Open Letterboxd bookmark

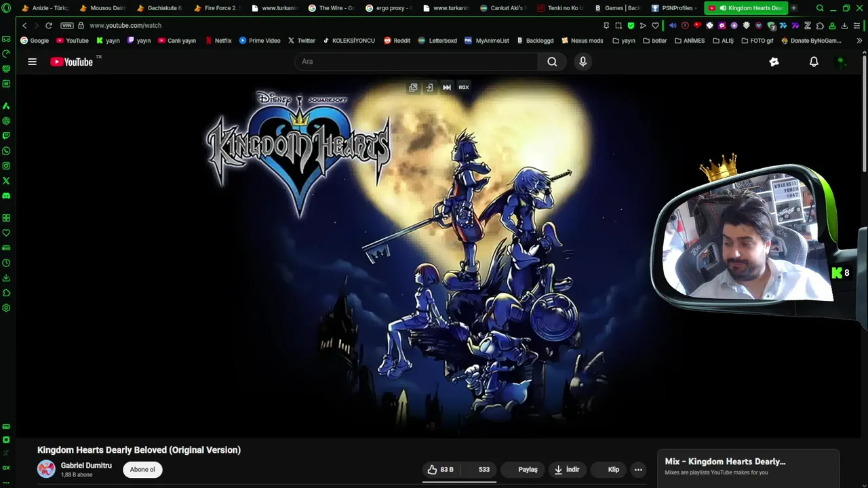point(438,41)
